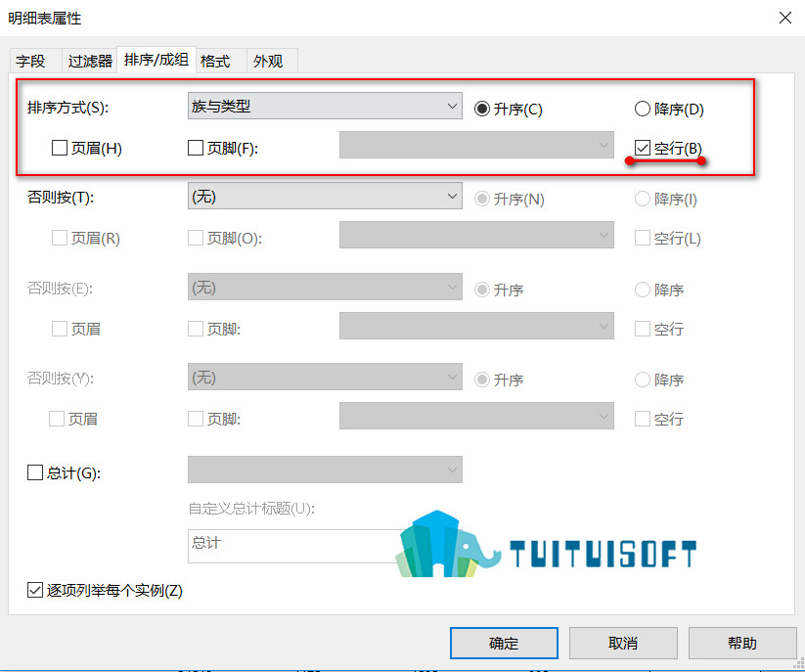Confirm with the 确定 button
The image size is (805, 672).
(504, 643)
